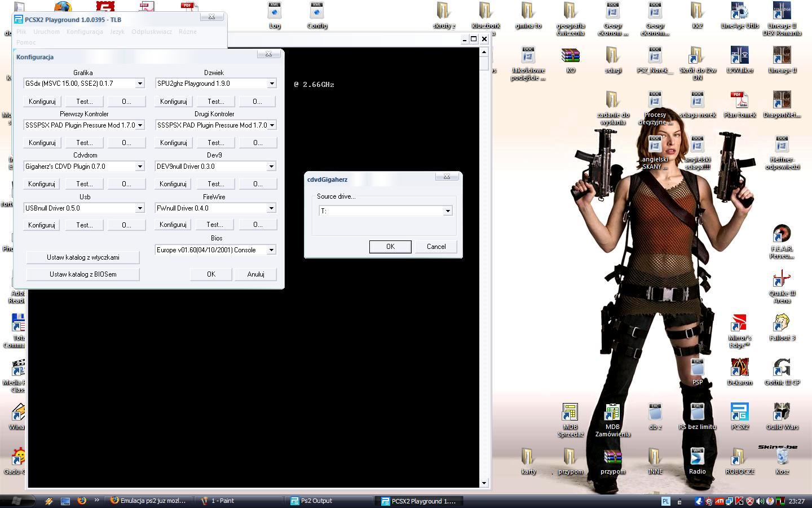Open the Drugi Kontroler plugin dropdown
Viewport: 812px width, 508px height.
tap(272, 125)
